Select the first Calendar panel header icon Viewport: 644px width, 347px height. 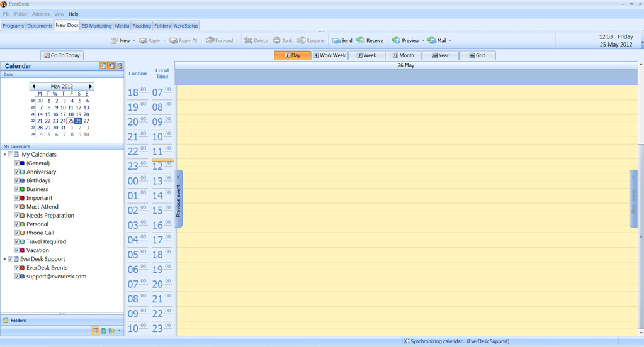coord(103,65)
